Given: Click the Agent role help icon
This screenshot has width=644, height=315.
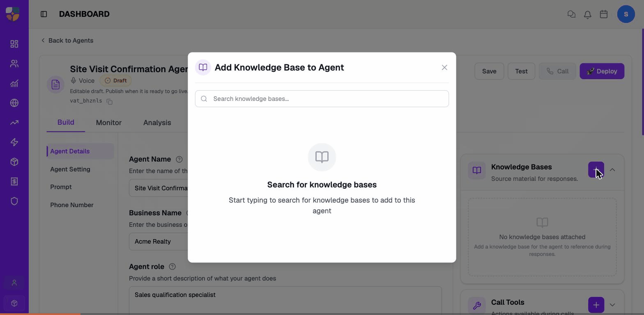Looking at the screenshot, I should point(172,267).
